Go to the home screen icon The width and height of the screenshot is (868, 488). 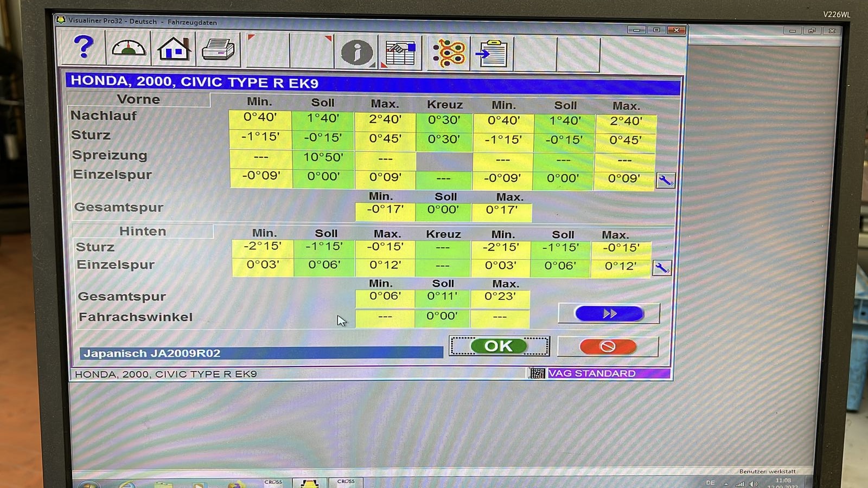pyautogui.click(x=174, y=49)
